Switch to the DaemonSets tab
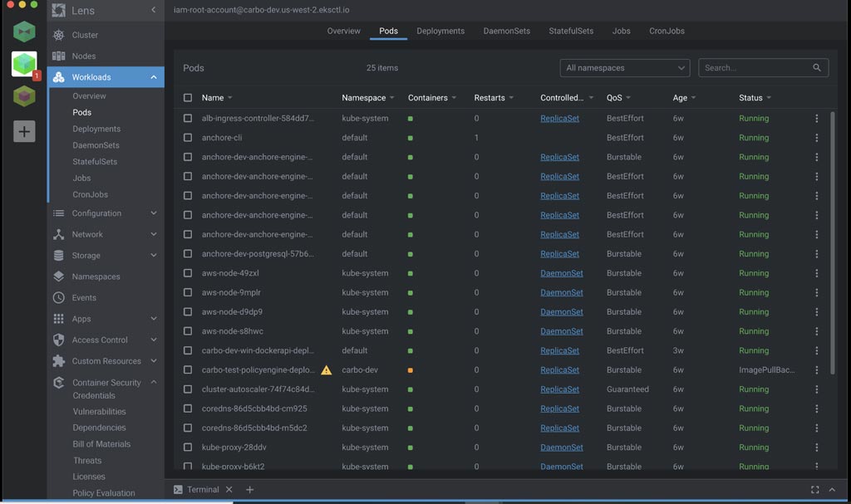 coord(507,31)
